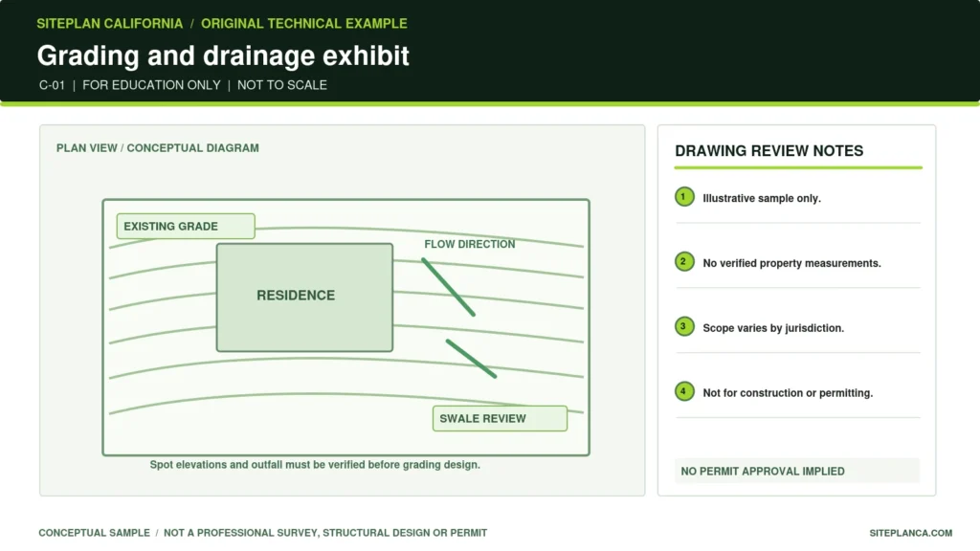Select the RESIDENCE box in the diagram
The image size is (980, 551).
point(304,298)
